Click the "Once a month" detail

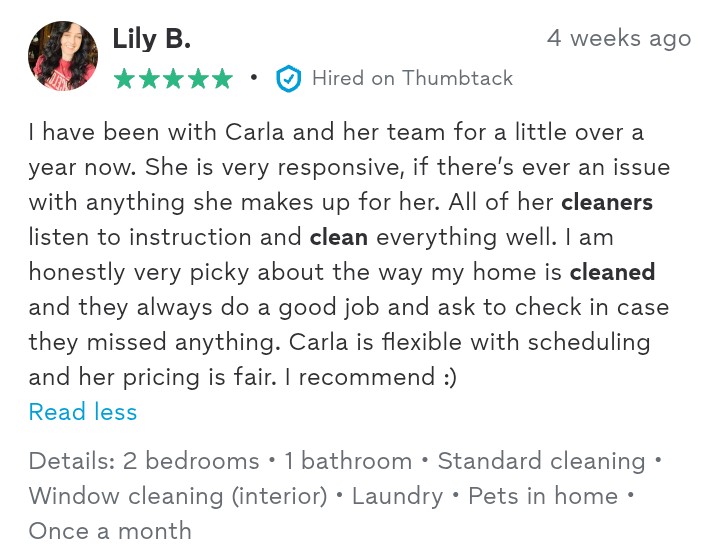tap(110, 531)
